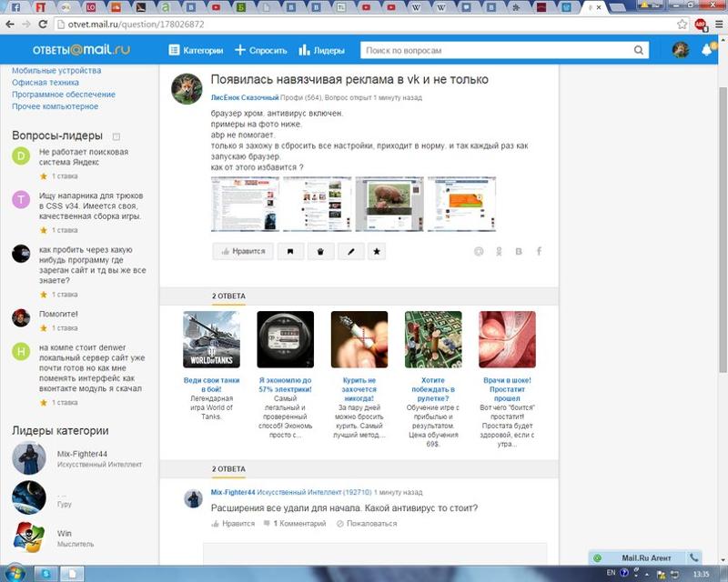Image resolution: width=728 pixels, height=582 pixels.
Task: Open Мобильные устройства category
Action: 56,70
